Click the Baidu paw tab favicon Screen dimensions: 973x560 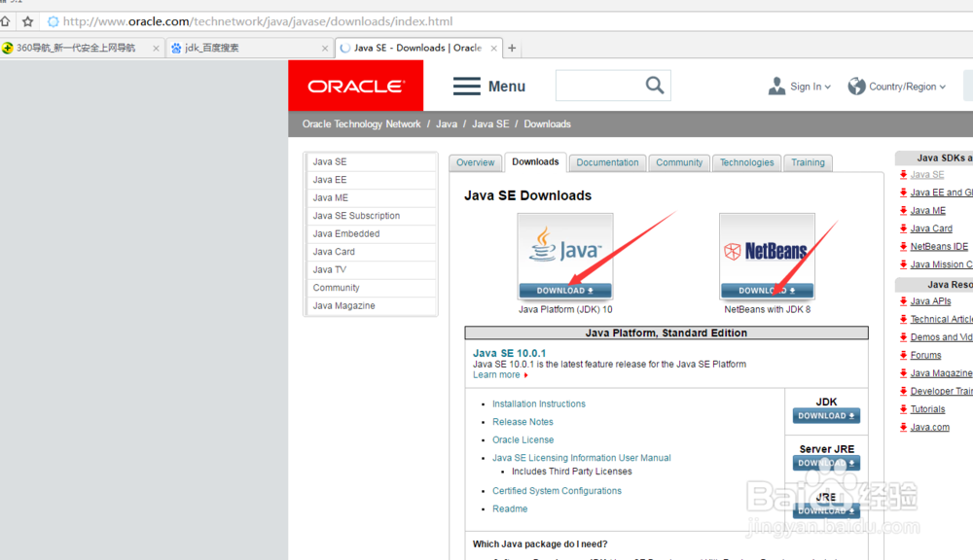coord(176,48)
